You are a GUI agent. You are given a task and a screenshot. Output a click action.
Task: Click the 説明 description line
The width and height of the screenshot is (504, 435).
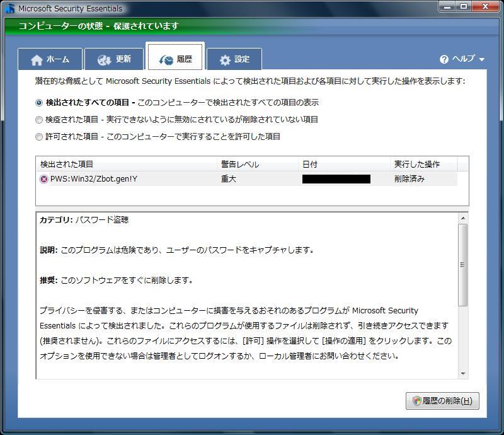point(177,250)
